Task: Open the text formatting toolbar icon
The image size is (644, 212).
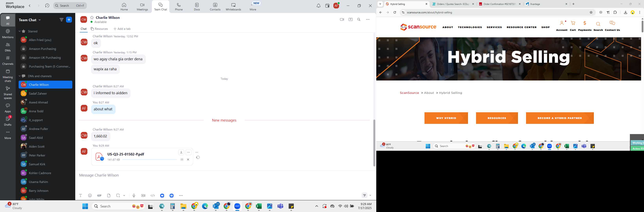Action: tap(81, 196)
